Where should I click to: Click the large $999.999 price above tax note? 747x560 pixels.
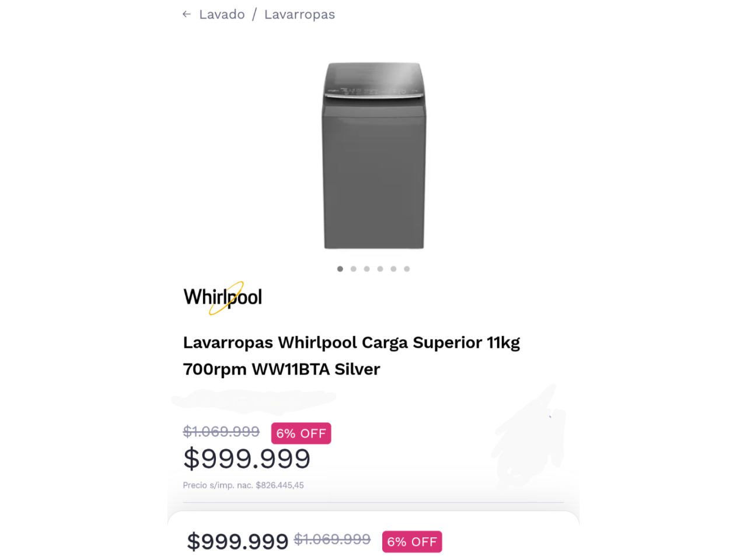click(247, 459)
